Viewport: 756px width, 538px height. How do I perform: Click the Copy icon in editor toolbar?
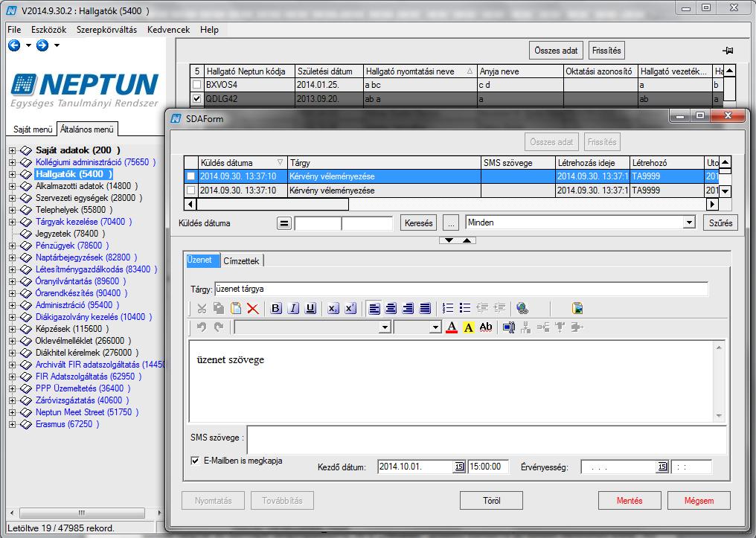(x=219, y=309)
